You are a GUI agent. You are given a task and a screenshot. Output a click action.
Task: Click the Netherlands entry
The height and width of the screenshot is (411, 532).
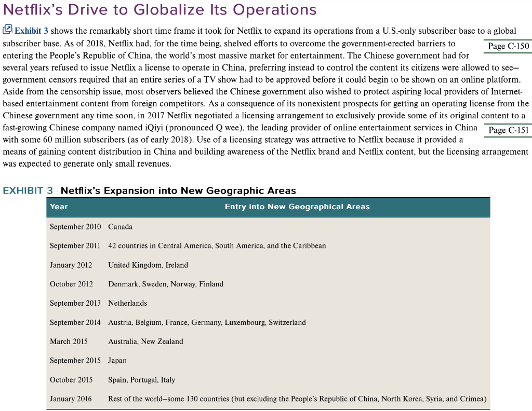click(128, 303)
